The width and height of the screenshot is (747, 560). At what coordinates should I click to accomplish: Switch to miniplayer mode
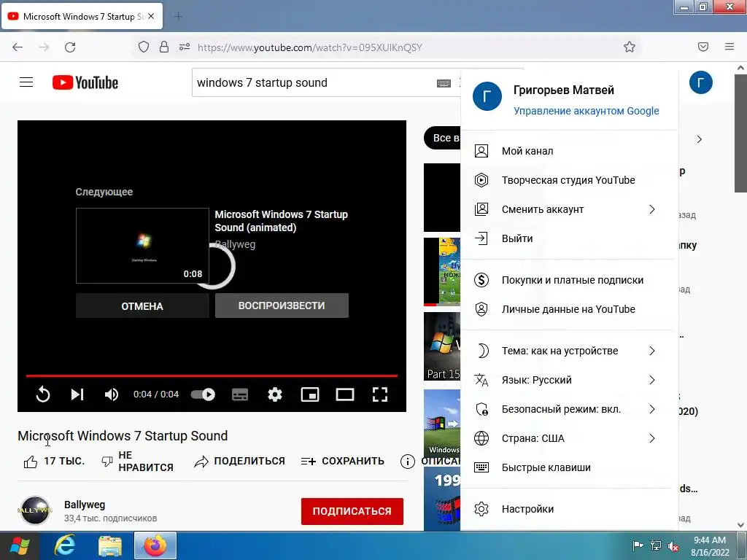tap(309, 394)
